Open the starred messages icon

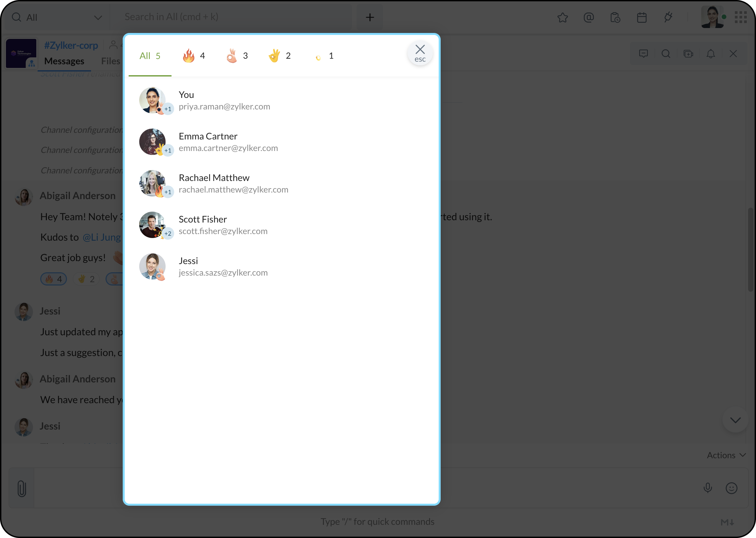tap(562, 17)
